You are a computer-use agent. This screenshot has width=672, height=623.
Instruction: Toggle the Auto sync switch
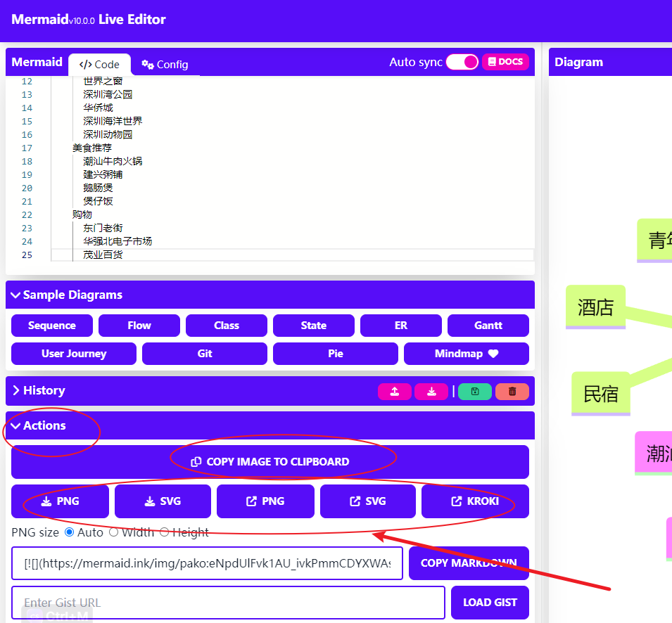click(x=462, y=62)
